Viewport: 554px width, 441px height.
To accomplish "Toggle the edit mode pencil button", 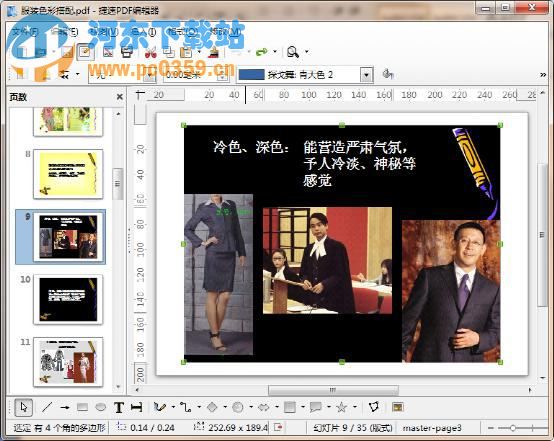I will click(x=85, y=52).
